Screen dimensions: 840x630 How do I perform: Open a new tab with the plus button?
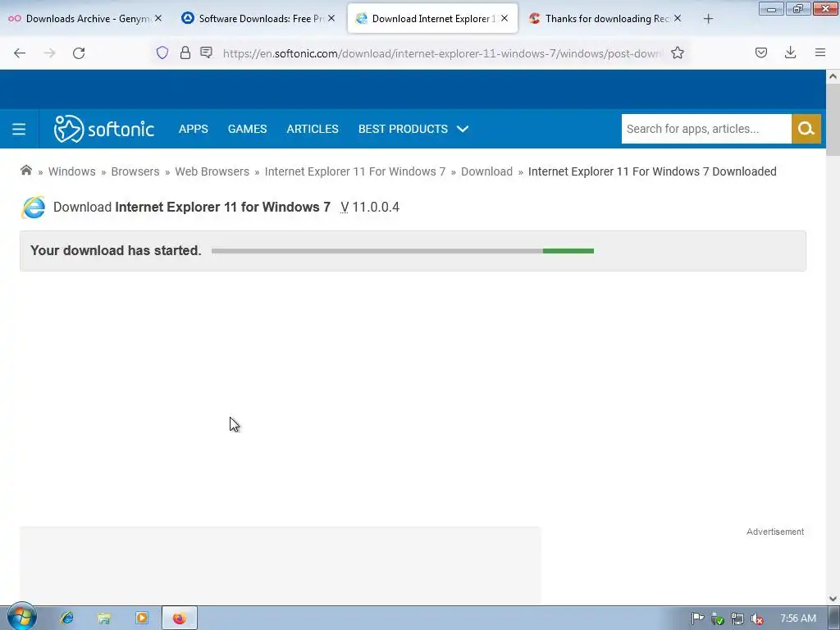[x=708, y=19]
